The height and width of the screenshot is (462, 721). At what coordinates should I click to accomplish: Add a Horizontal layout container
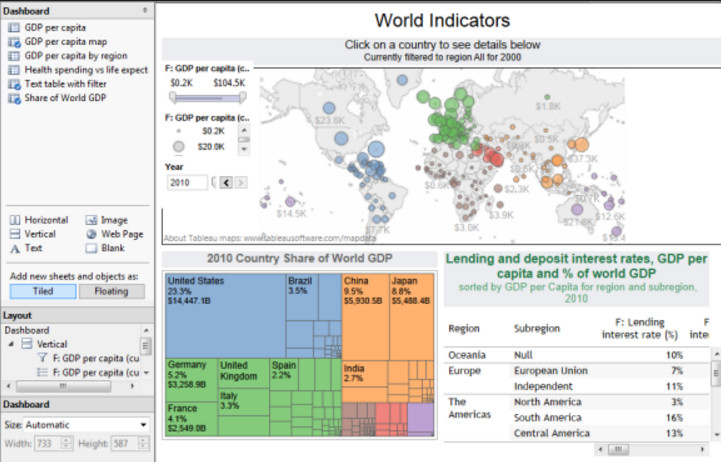tap(39, 220)
